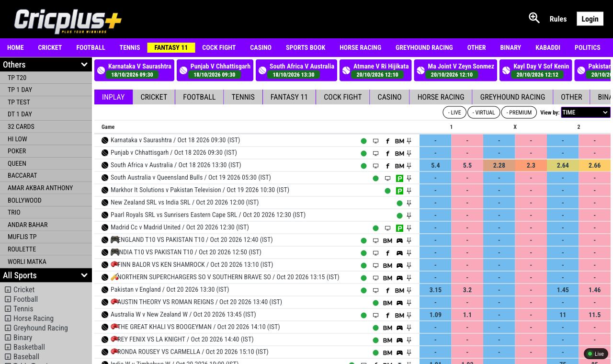Select the INPLAY tab
613x364 pixels.
113,97
